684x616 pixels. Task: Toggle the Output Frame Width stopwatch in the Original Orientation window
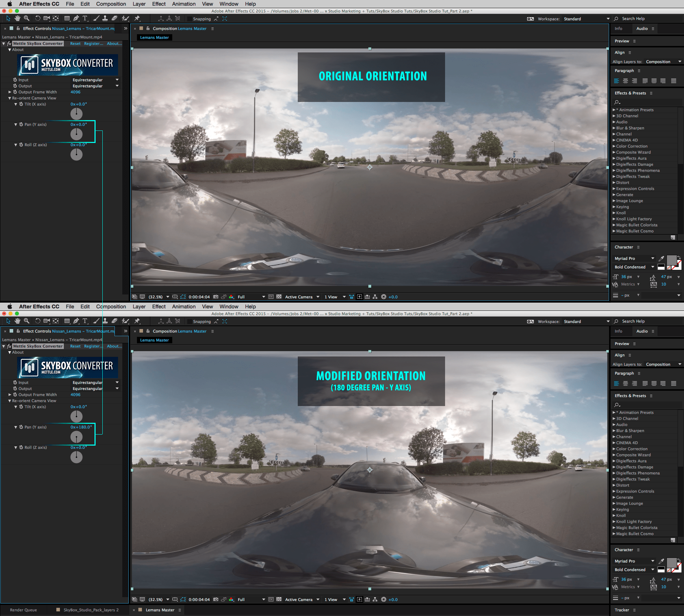(x=15, y=92)
